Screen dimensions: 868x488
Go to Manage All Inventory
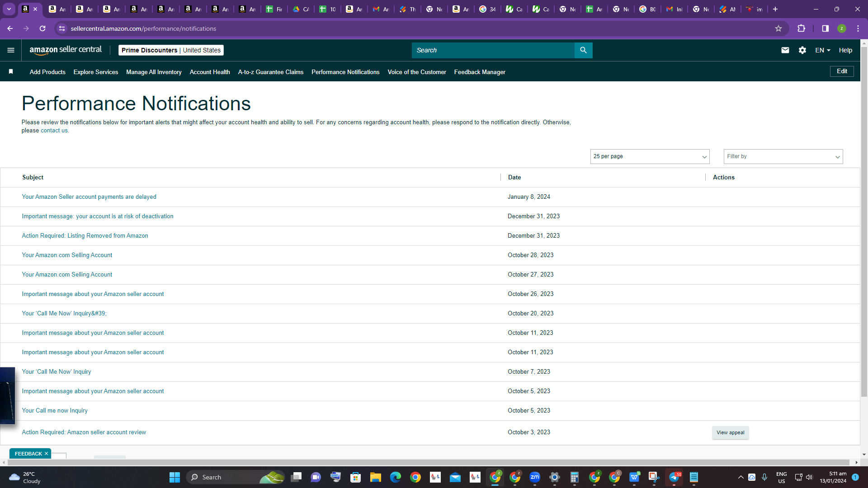154,72
